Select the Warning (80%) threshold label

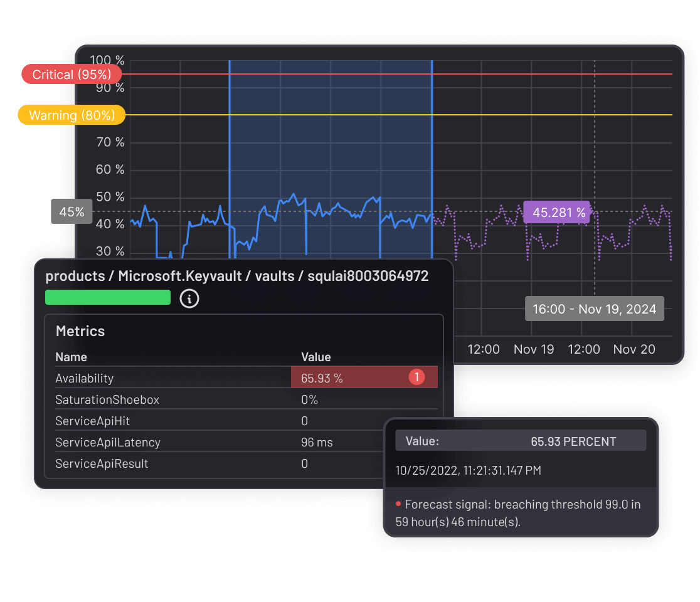coord(71,115)
